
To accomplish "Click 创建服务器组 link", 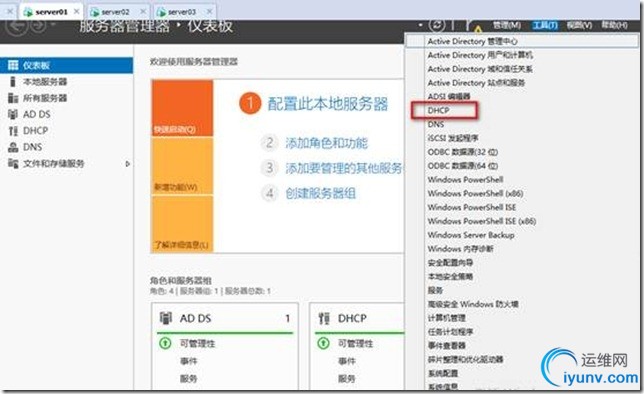I will 321,193.
